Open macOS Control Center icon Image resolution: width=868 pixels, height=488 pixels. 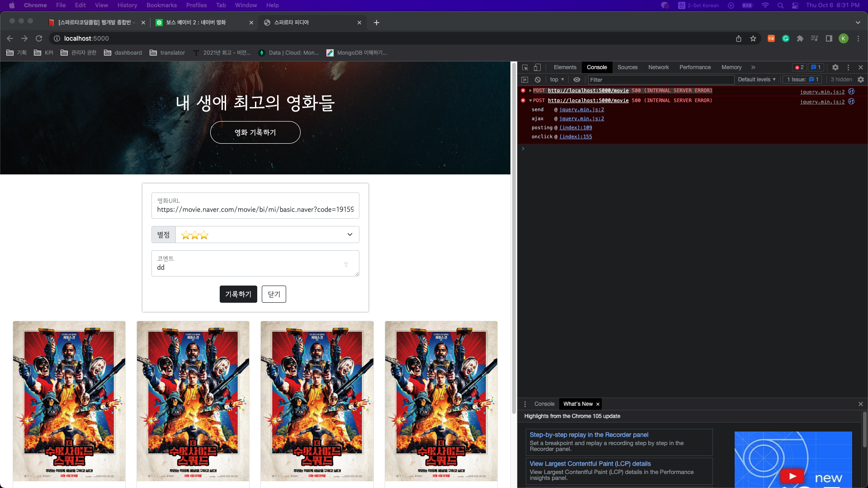pyautogui.click(x=795, y=5)
